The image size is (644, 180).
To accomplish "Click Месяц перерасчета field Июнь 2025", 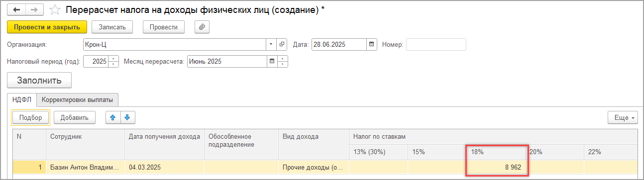I will point(227,62).
